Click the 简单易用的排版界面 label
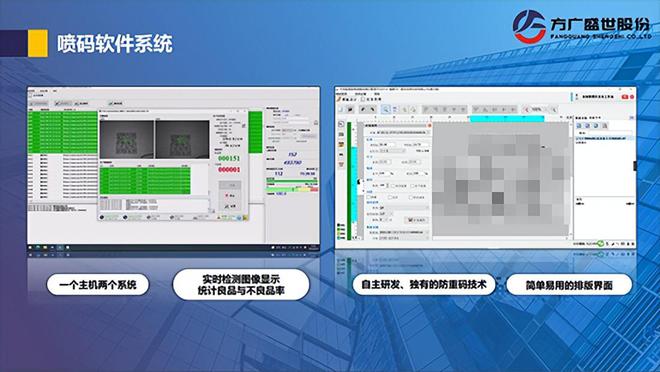 point(569,285)
